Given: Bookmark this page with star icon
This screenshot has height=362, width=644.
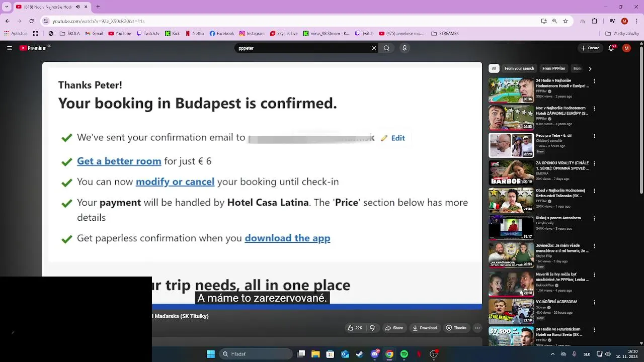Looking at the screenshot, I should (x=566, y=21).
